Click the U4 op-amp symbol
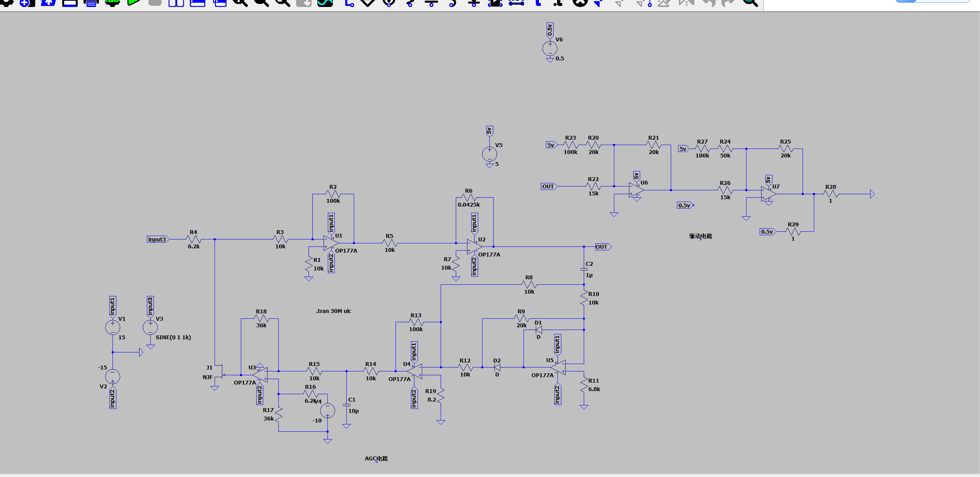980x477 pixels. [414, 371]
